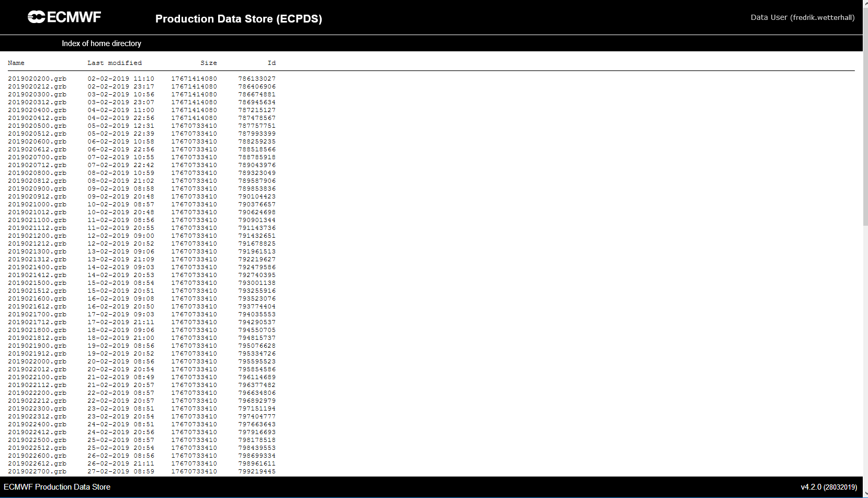Open file 2019020512.grb
This screenshot has width=868, height=498.
[37, 134]
